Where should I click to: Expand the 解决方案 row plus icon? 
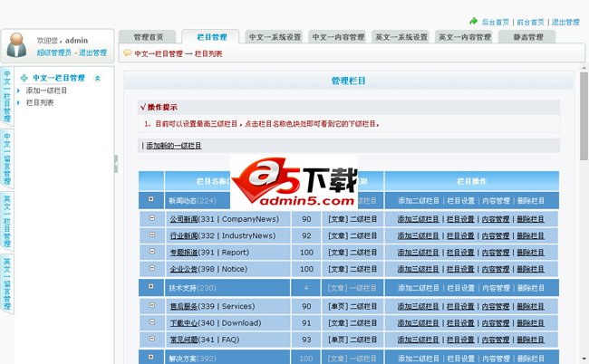point(151,357)
